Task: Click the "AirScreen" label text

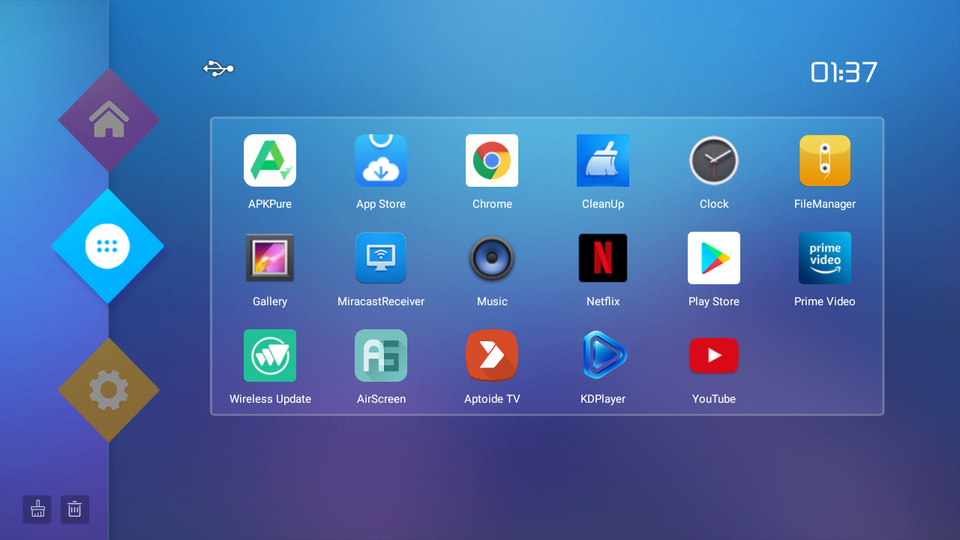Action: pos(381,399)
